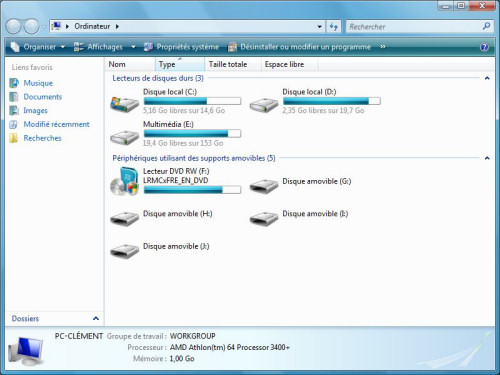This screenshot has height=375, width=500.
Task: Sort by the Type column header
Action: (180, 64)
